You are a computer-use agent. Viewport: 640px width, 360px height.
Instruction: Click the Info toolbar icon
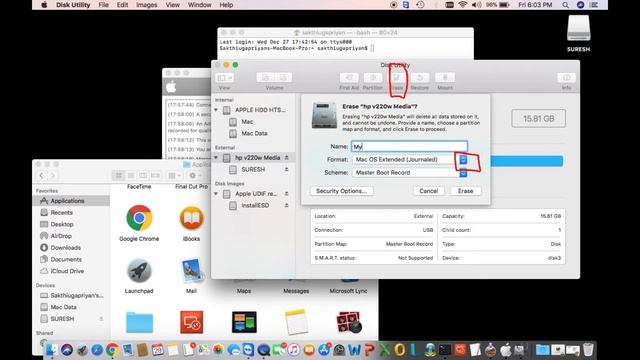pos(566,78)
